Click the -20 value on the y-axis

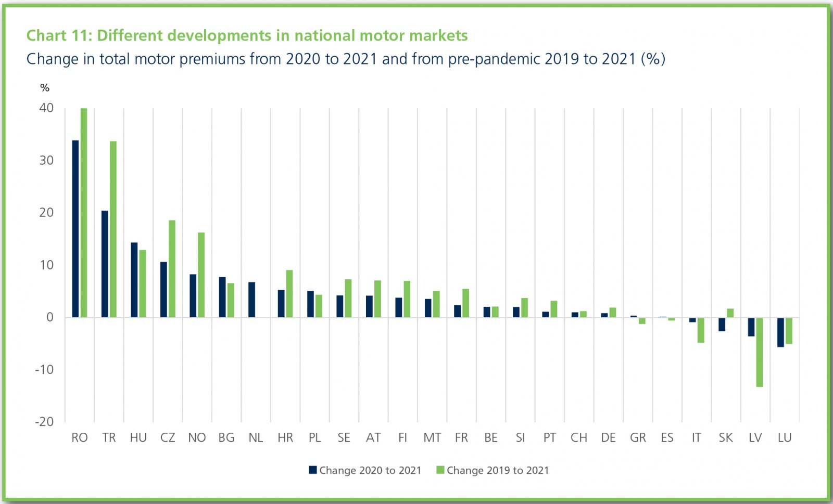[x=44, y=421]
